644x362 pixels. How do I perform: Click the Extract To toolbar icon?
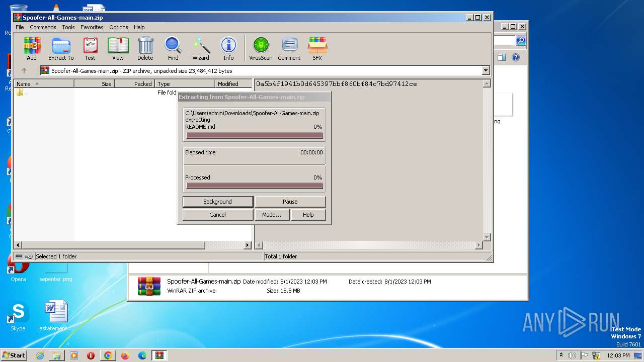coord(61,49)
